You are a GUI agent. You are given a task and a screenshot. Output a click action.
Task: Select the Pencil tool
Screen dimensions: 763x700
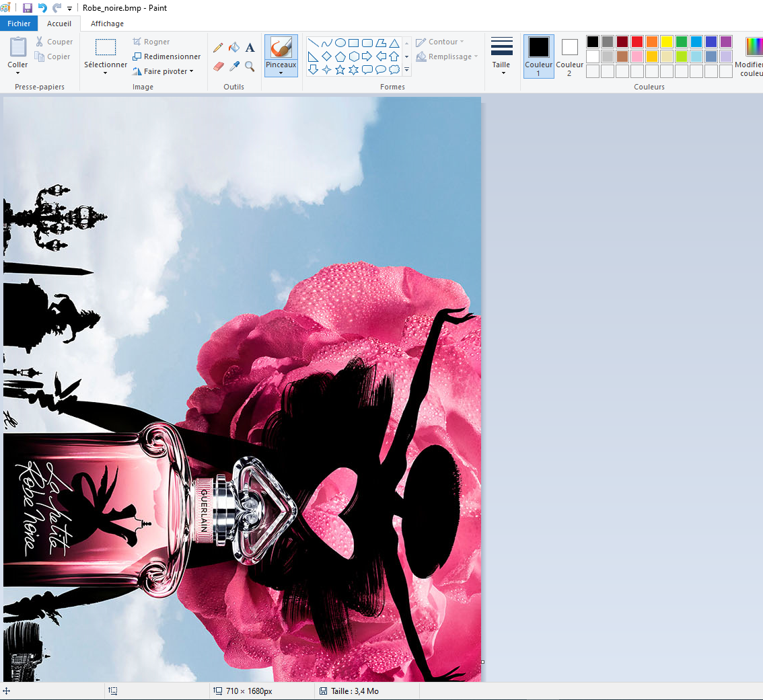pos(218,47)
